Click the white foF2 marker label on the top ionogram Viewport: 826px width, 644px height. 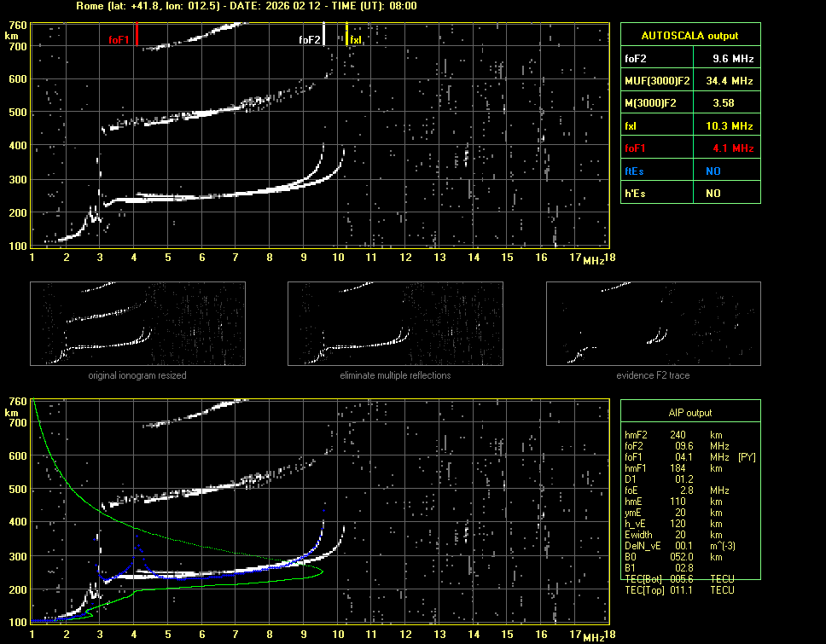pyautogui.click(x=309, y=40)
